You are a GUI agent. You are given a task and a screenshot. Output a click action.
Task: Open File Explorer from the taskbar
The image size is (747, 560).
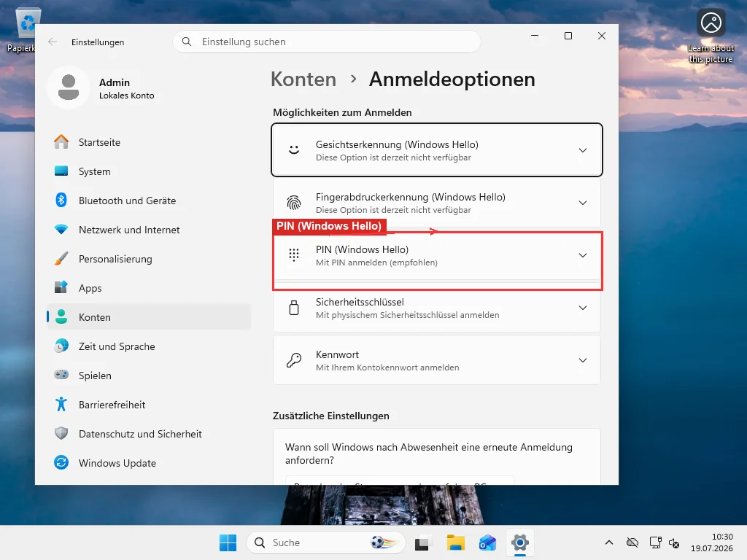[455, 542]
